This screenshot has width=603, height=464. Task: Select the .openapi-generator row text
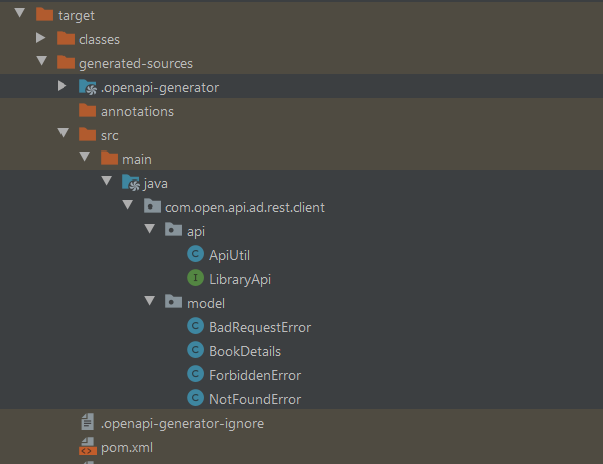tap(160, 88)
